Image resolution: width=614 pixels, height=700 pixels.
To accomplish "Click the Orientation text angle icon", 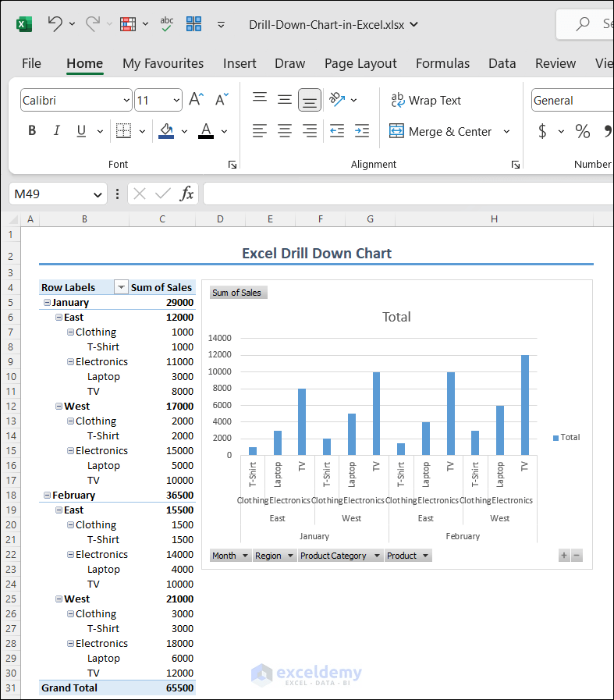I will pos(337,99).
